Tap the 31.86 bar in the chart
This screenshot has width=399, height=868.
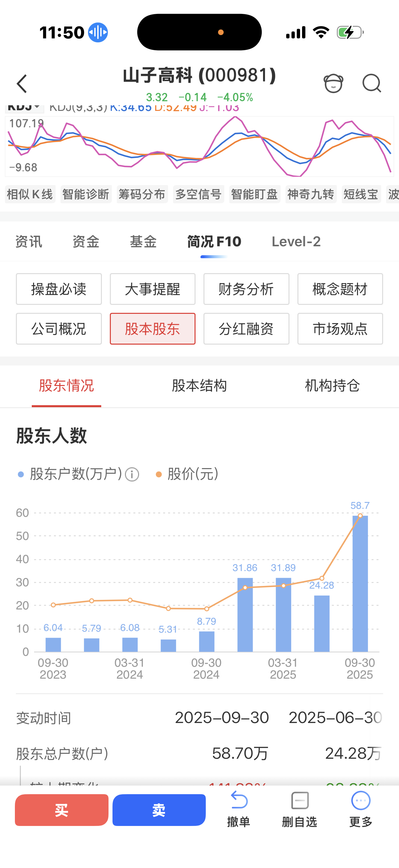coord(245,615)
